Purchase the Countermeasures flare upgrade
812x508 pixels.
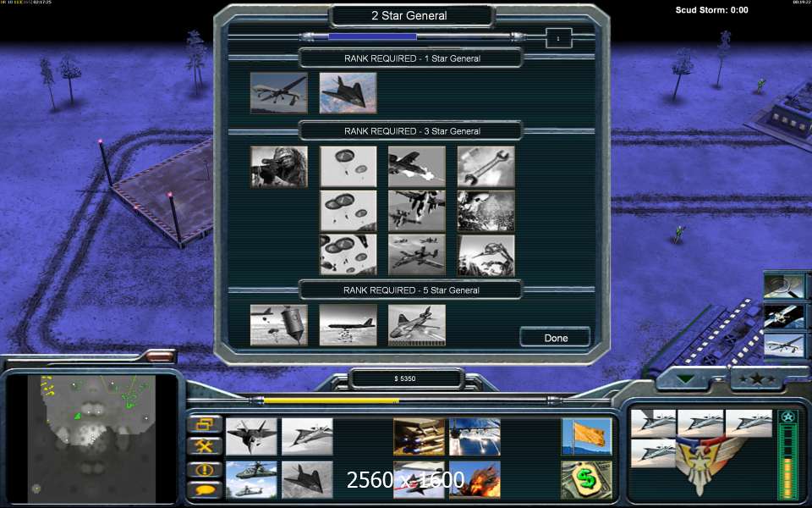[x=475, y=437]
